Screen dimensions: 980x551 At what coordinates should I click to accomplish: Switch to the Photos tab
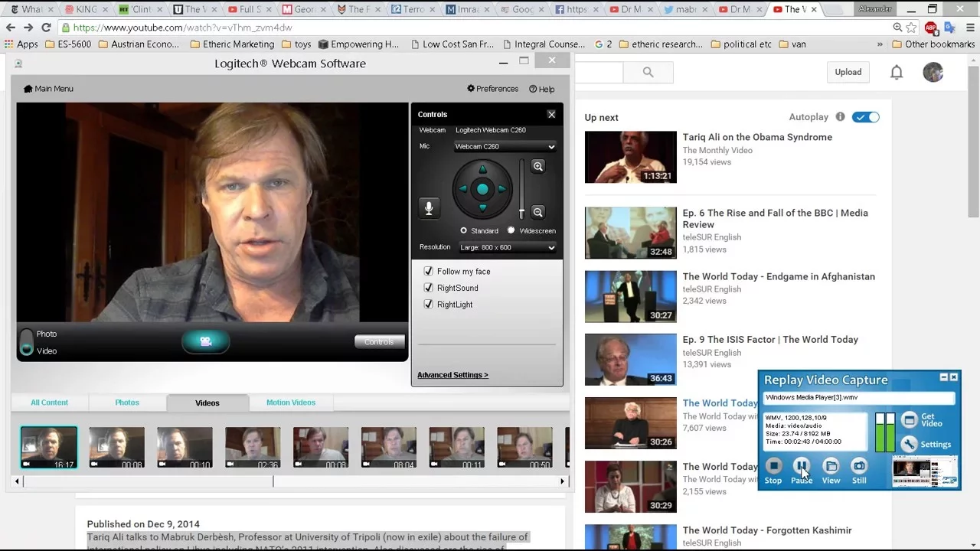coord(127,403)
